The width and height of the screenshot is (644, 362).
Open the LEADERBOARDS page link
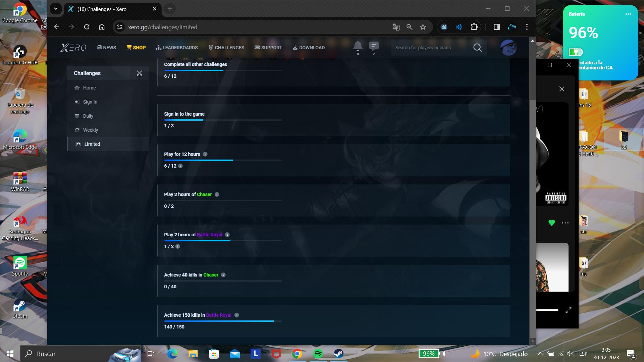[177, 48]
